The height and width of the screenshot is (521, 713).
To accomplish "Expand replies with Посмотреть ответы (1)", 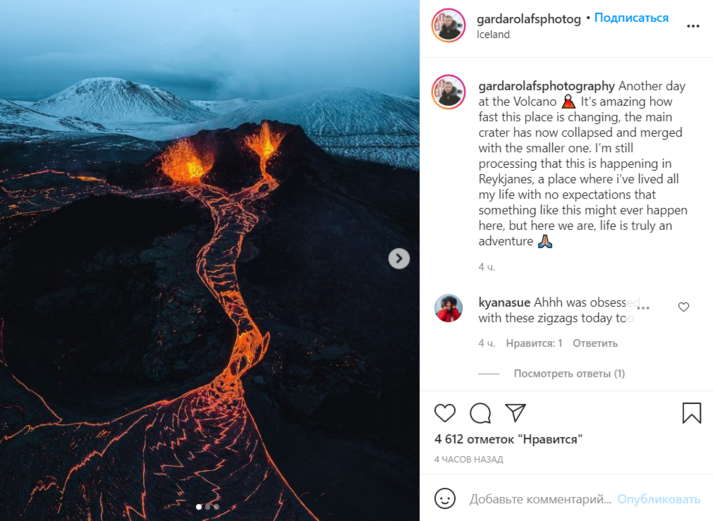I will coord(569,373).
